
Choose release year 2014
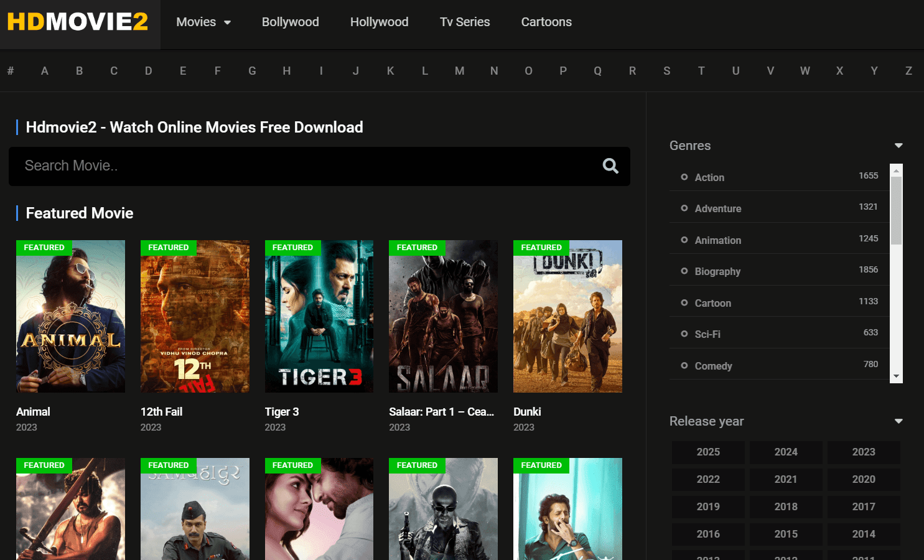pos(864,534)
